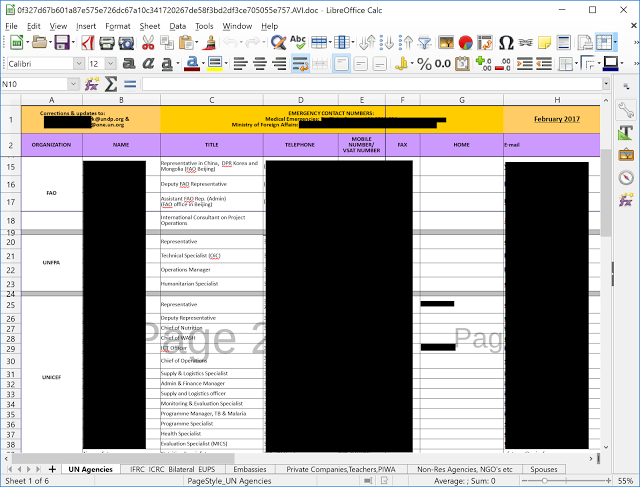Open the Sheet menu
Image resolution: width=640 pixels, height=487 pixels.
(150, 25)
